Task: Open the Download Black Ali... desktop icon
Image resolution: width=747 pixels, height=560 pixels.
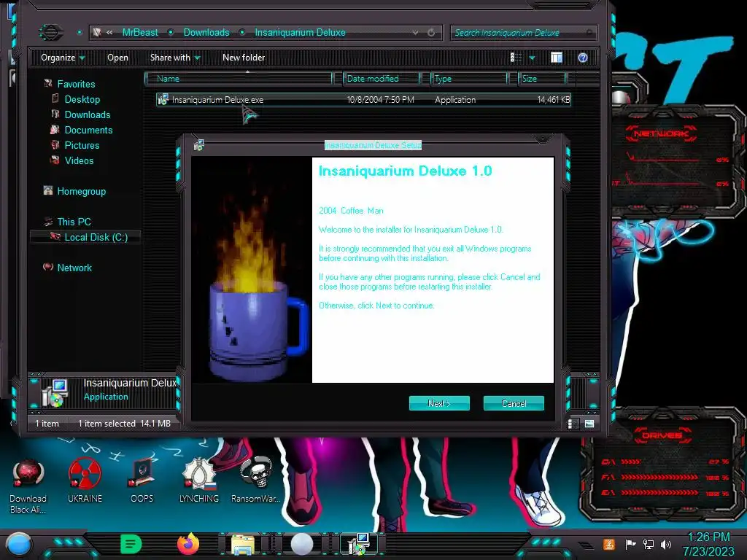Action: (28, 486)
